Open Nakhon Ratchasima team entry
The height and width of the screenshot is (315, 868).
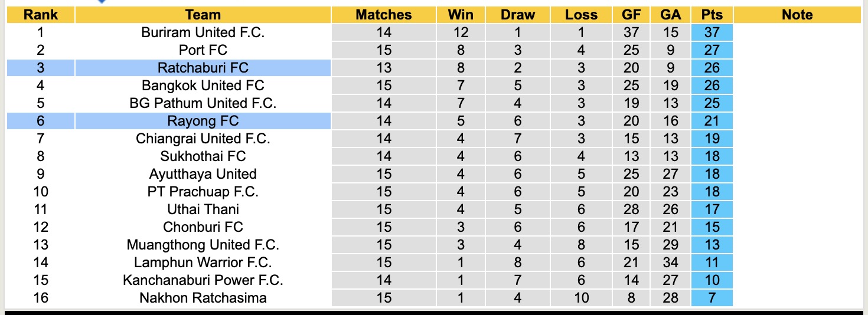[203, 298]
